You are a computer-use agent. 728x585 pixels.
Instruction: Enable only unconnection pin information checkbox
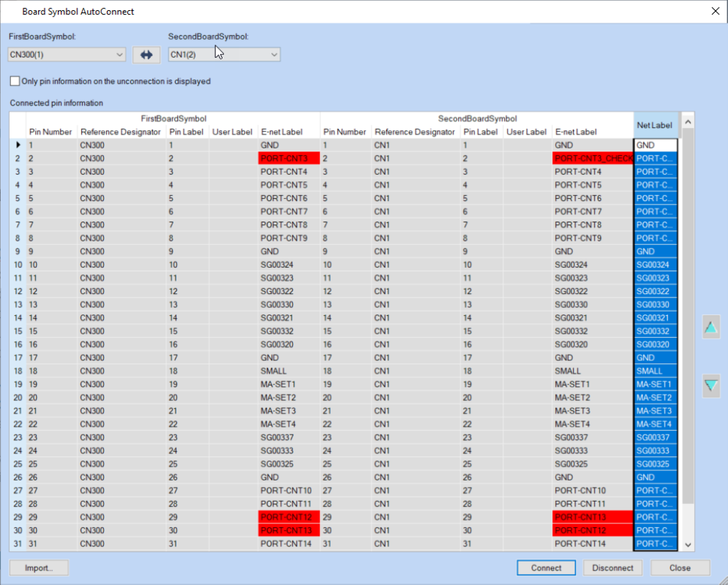click(x=15, y=81)
